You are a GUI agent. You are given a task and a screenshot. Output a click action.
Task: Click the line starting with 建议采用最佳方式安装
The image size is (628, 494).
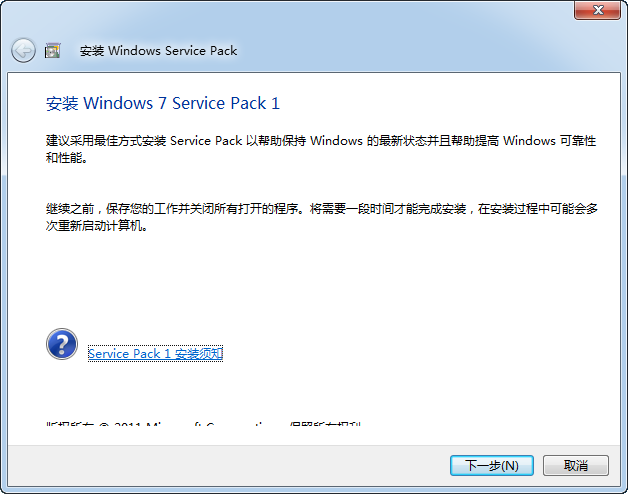[321, 141]
